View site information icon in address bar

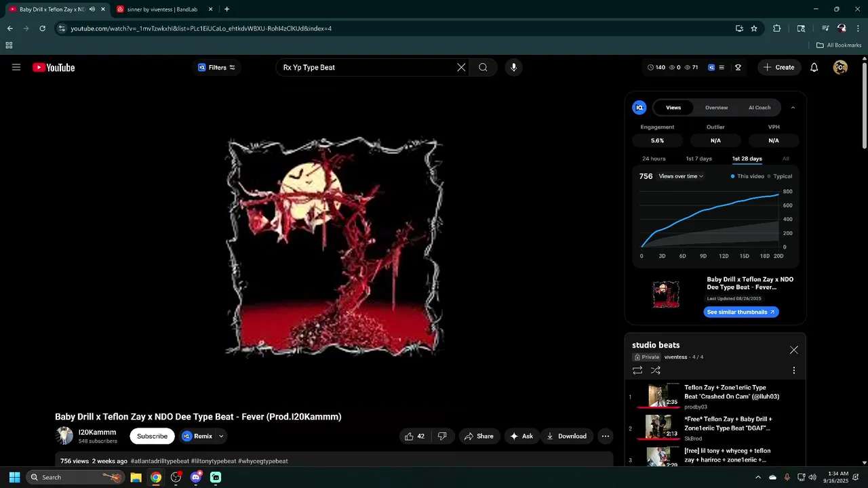[62, 28]
